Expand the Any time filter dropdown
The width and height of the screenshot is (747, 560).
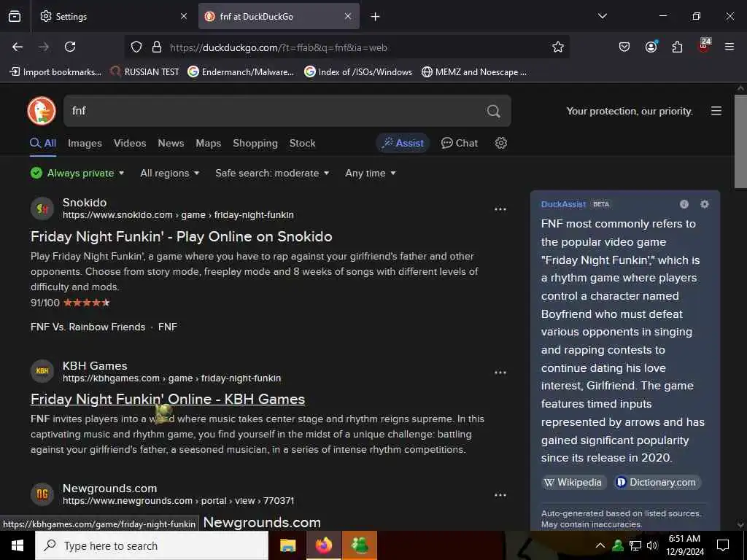tap(370, 173)
